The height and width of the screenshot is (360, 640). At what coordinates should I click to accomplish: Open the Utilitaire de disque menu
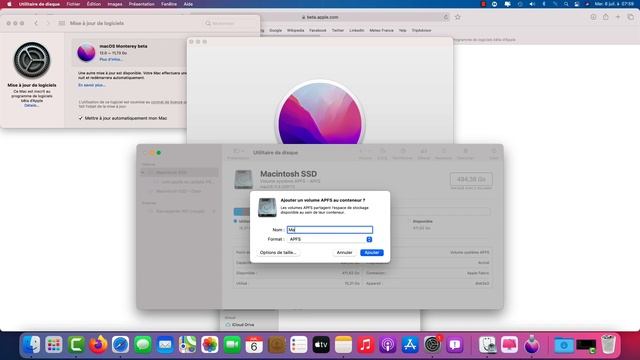39,4
